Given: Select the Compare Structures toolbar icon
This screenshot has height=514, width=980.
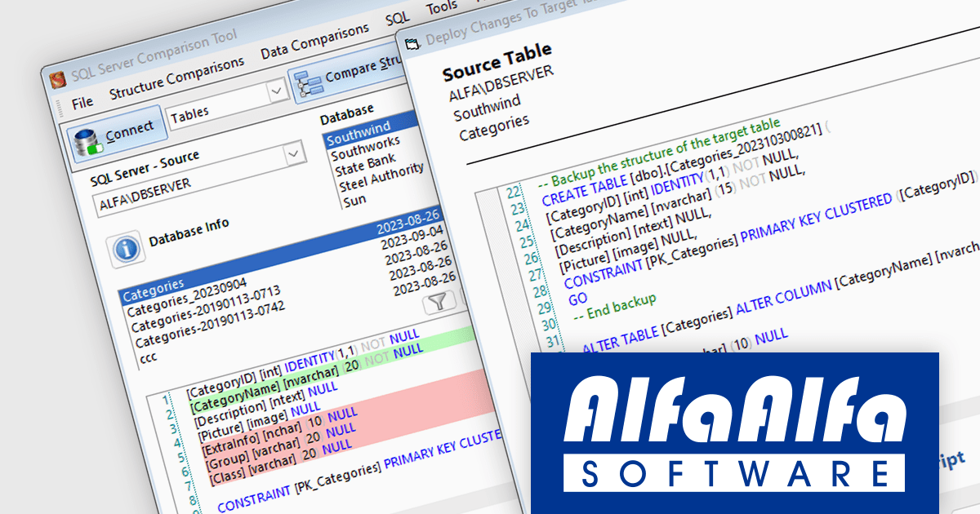Looking at the screenshot, I should pos(309,85).
